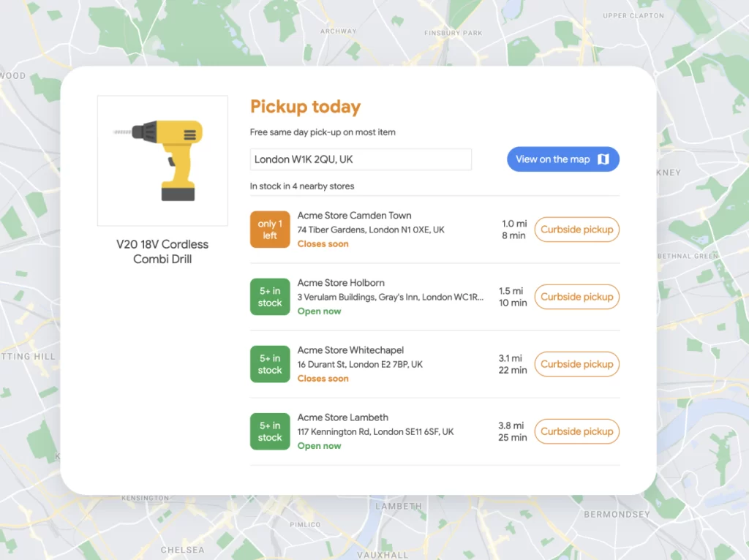Choose Curbside pickup for Lambeth store
Viewport: 749px width, 560px height.
tap(576, 431)
